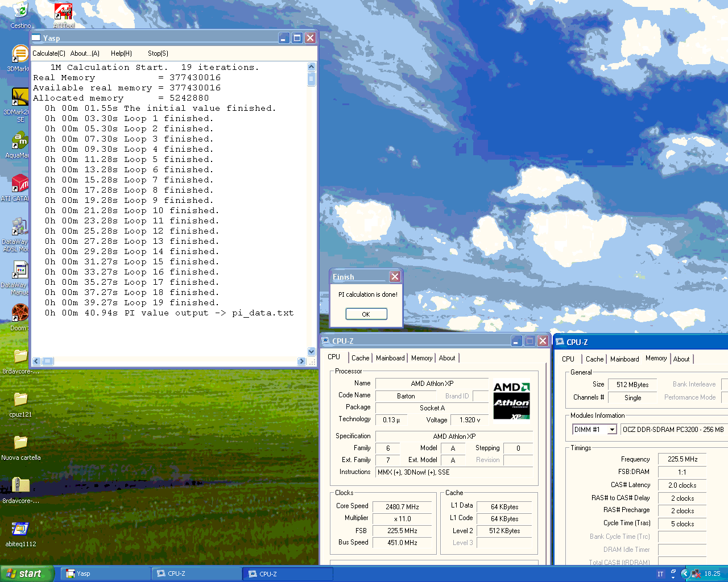Switch to the Mainboard tab in the CPU-Z processor window
728x582 pixels.
390,358
